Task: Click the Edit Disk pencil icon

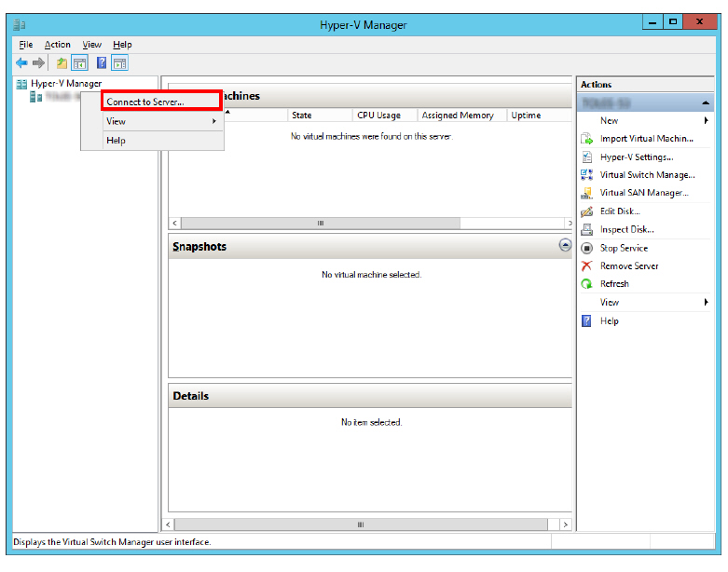Action: point(587,211)
